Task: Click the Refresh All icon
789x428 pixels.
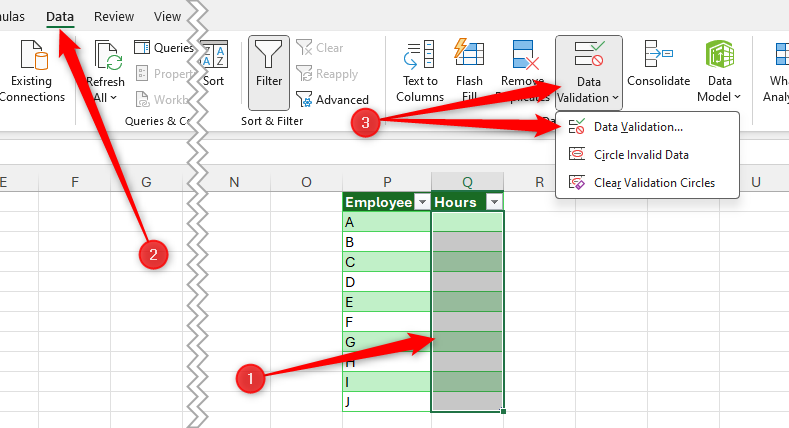Action: [x=108, y=55]
